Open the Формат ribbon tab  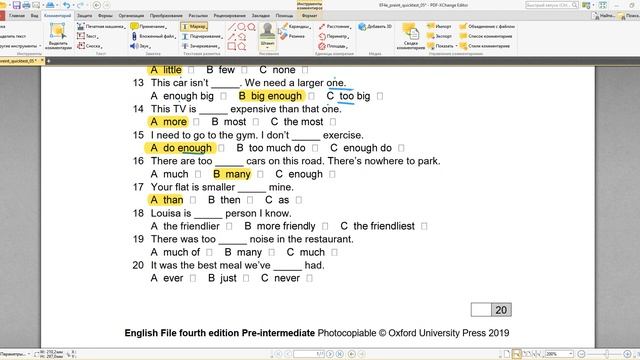(309, 16)
